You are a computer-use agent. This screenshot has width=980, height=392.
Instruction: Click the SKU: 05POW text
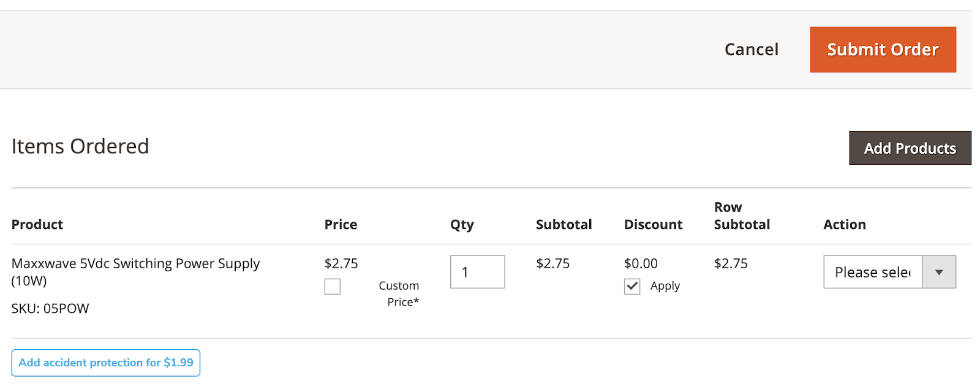tap(50, 309)
